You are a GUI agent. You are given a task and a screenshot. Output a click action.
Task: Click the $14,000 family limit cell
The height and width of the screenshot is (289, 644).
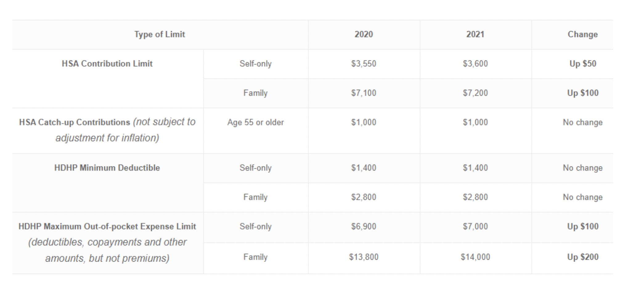tap(475, 257)
